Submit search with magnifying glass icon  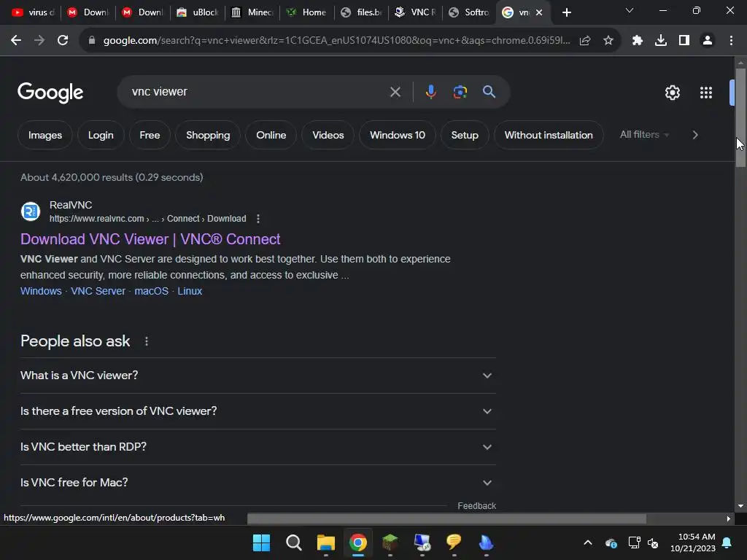coord(489,92)
